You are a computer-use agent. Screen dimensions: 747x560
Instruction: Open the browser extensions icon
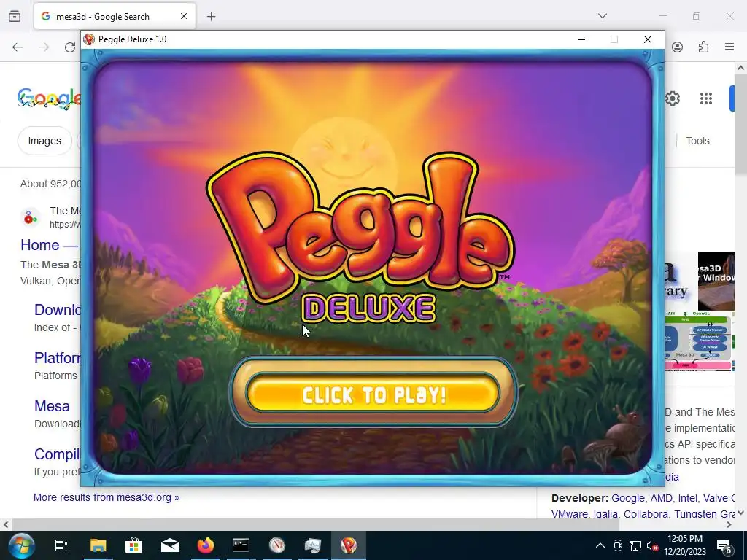coord(704,47)
